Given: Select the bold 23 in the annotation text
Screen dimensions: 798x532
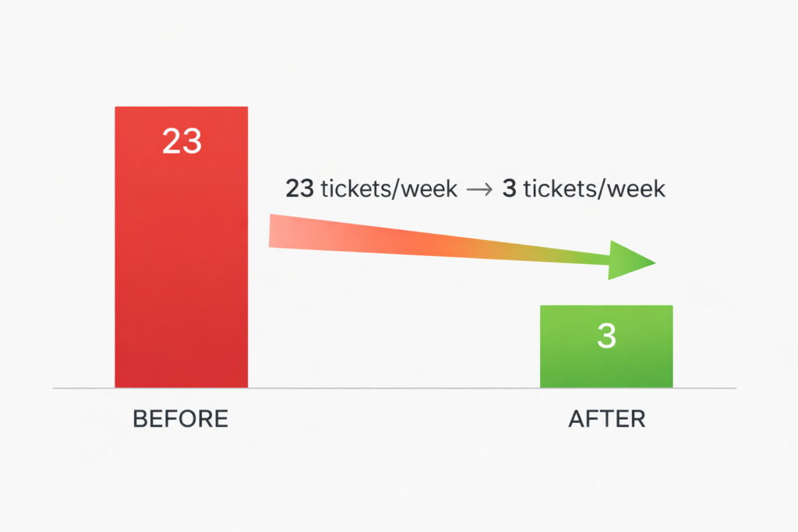Looking at the screenshot, I should pos(300,188).
